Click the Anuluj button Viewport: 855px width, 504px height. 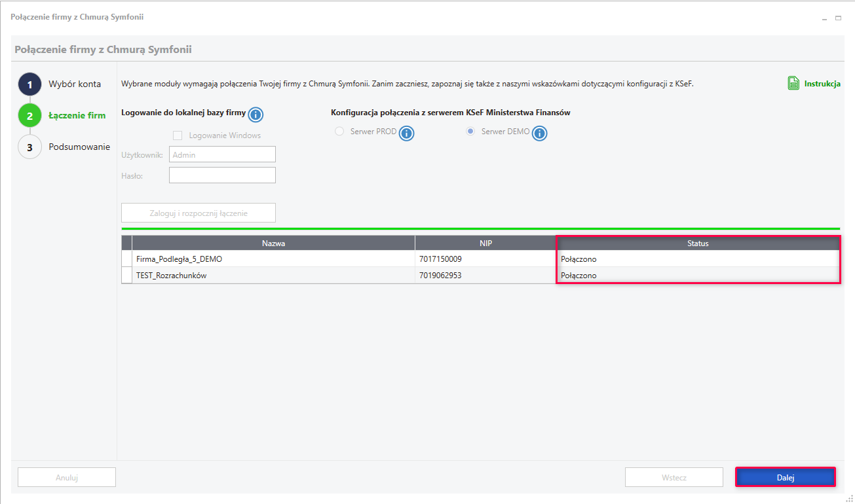tap(67, 477)
